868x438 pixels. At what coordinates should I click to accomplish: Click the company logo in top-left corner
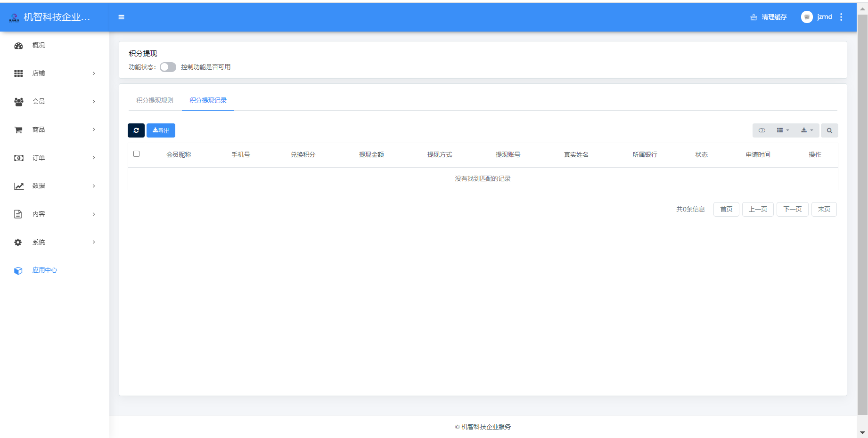14,17
